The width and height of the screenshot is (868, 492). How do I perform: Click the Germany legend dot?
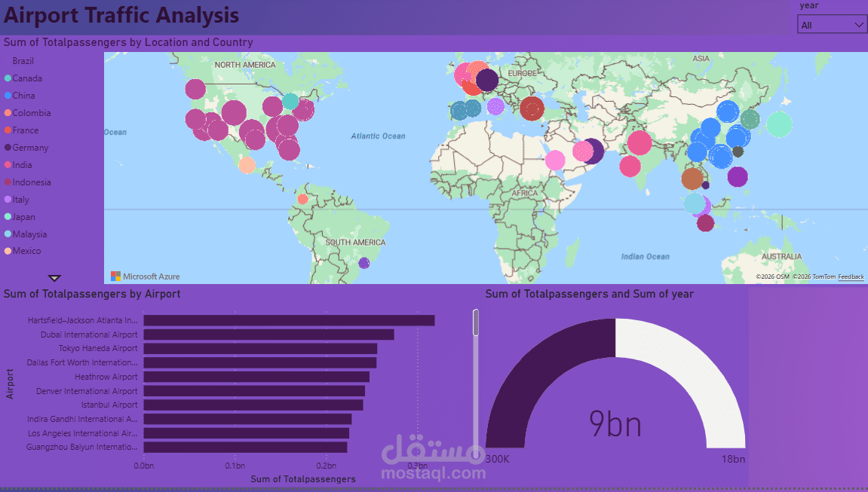8,148
